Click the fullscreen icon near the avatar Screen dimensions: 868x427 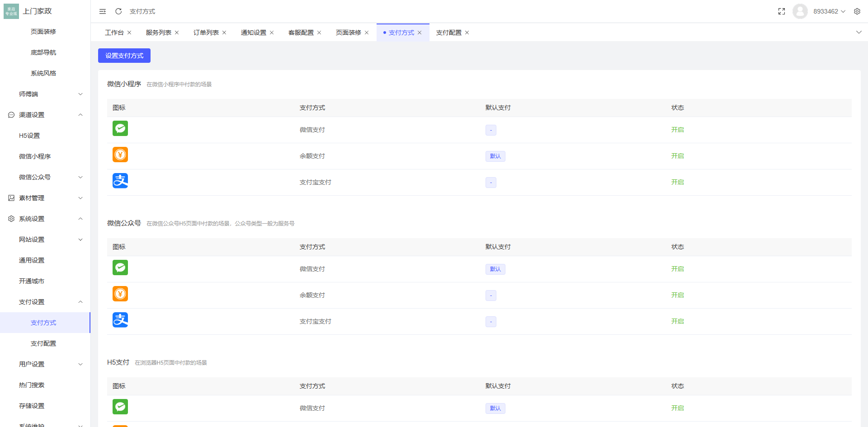[782, 11]
